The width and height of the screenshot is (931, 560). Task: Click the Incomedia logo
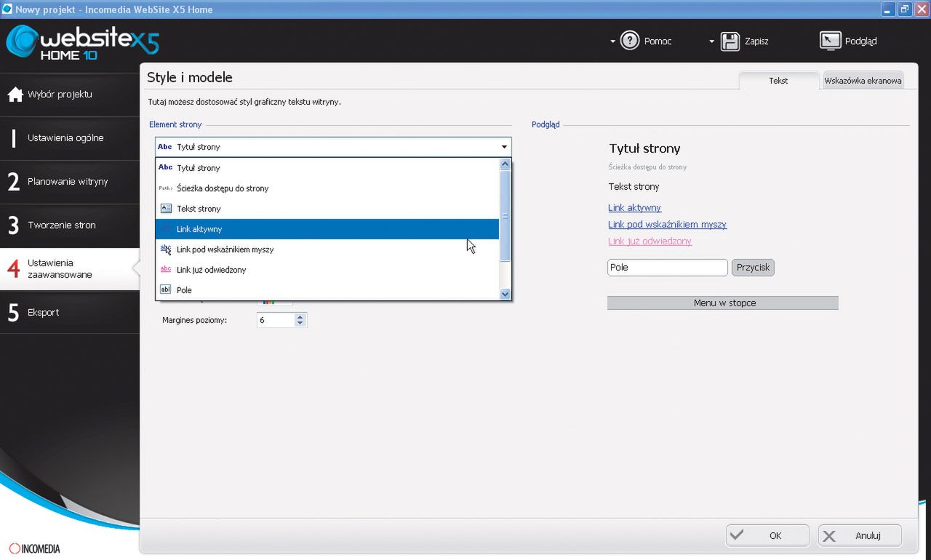point(34,548)
